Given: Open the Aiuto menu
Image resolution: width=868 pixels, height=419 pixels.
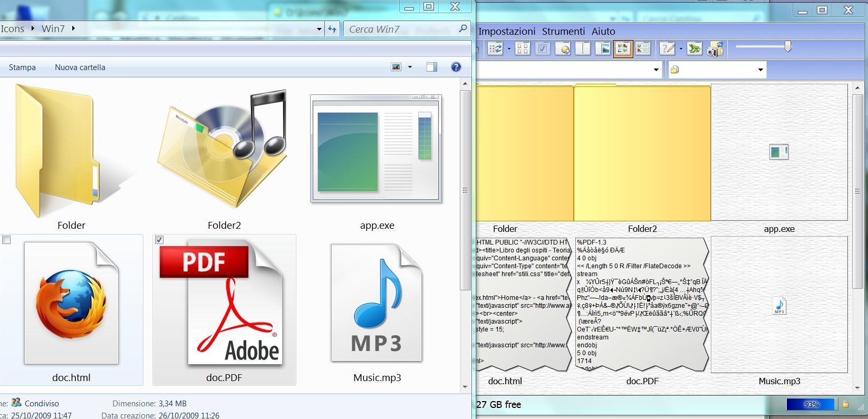Looking at the screenshot, I should tap(603, 31).
